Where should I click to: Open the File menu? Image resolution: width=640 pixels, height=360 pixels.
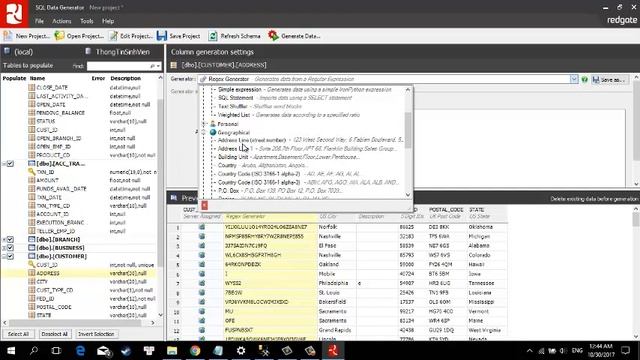[x=39, y=21]
